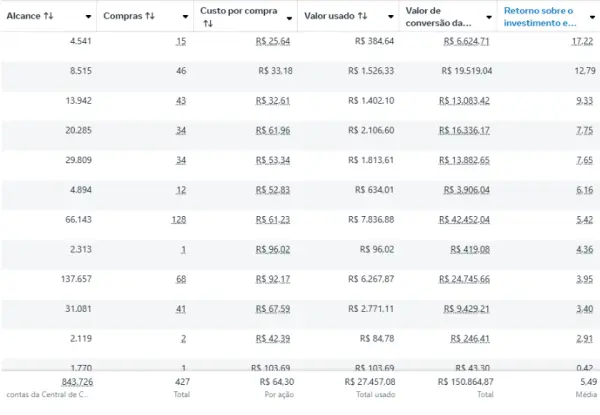Sort by the Alcance column arrows
The height and width of the screenshot is (415, 600).
click(48, 16)
